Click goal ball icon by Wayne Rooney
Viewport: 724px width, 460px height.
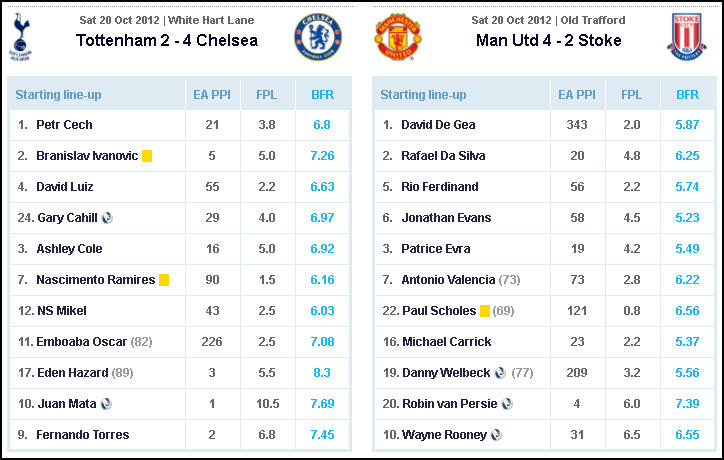tap(496, 435)
